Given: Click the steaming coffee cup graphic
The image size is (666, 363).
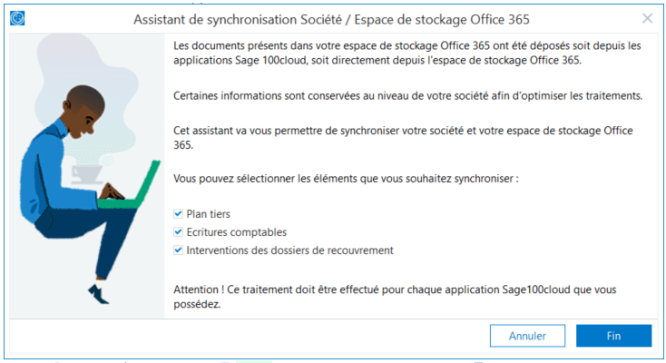Looking at the screenshot, I should pyautogui.click(x=87, y=173).
